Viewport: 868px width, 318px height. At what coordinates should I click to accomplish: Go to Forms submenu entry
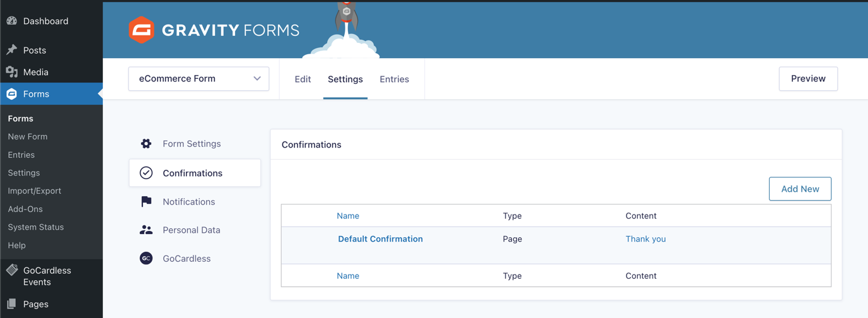coord(21,119)
